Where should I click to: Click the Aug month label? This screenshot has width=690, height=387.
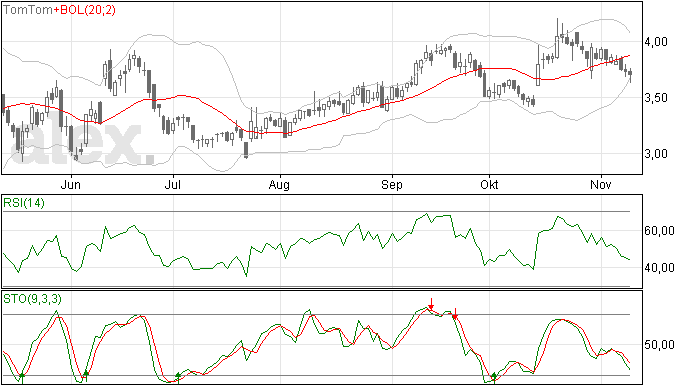[279, 185]
